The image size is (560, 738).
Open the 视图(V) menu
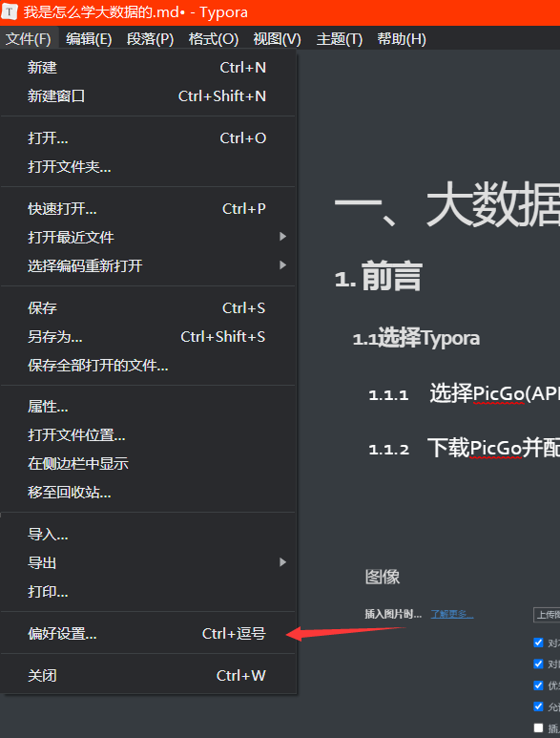coord(277,38)
